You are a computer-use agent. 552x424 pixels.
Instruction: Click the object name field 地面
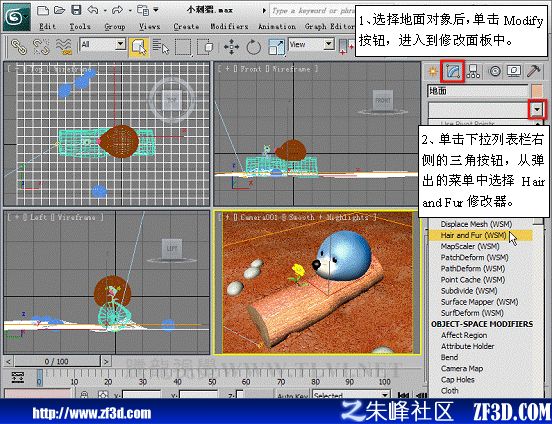click(478, 91)
